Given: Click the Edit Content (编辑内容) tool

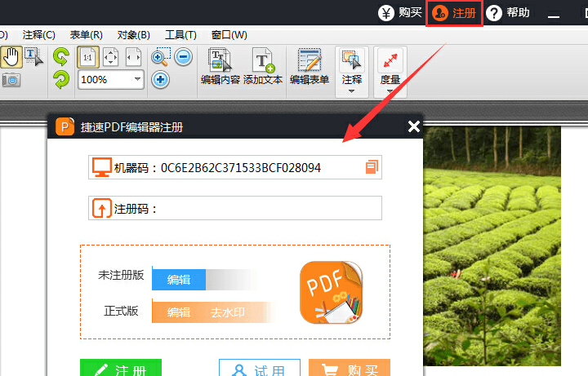Looking at the screenshot, I should coord(220,67).
